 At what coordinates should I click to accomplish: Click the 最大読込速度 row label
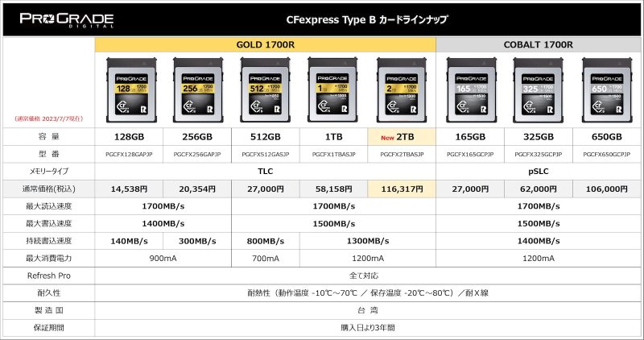[49, 206]
